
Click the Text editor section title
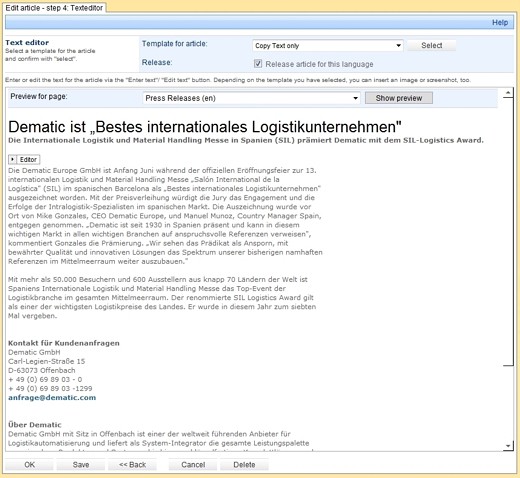(x=27, y=43)
